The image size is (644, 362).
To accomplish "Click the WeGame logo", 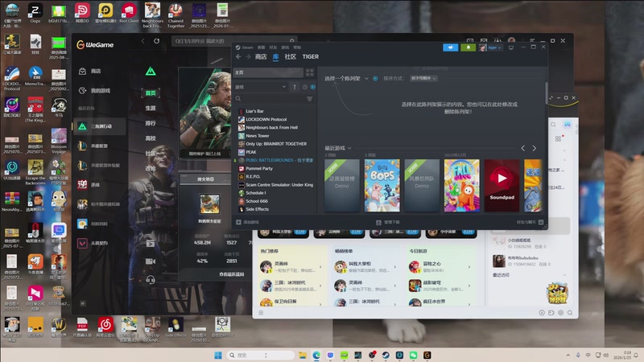I will pos(95,45).
